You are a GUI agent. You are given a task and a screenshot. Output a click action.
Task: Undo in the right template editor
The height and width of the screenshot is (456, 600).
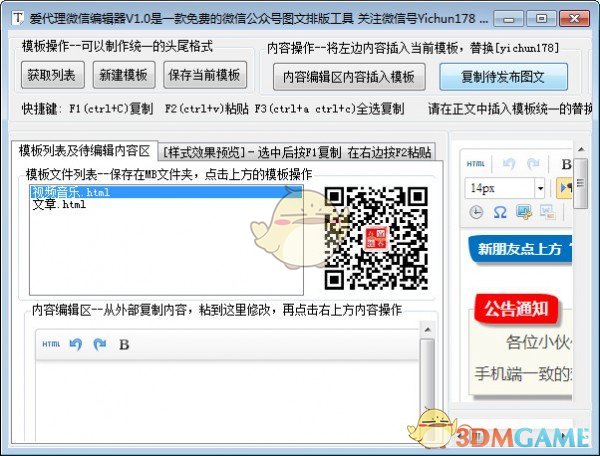click(509, 164)
